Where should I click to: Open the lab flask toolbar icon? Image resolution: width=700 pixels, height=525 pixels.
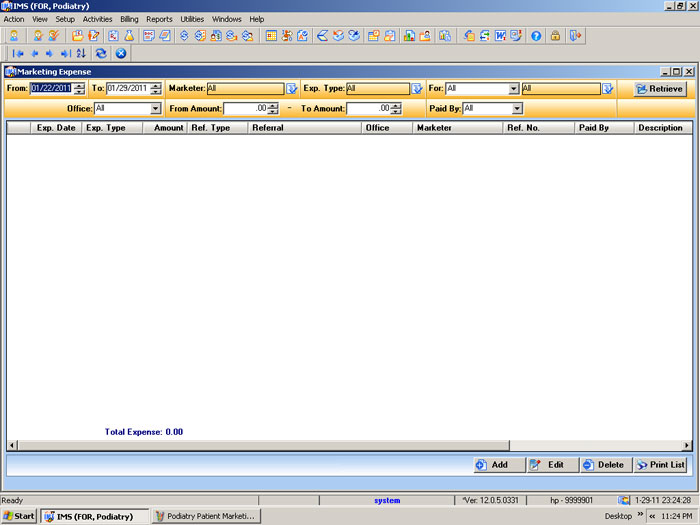[129, 36]
